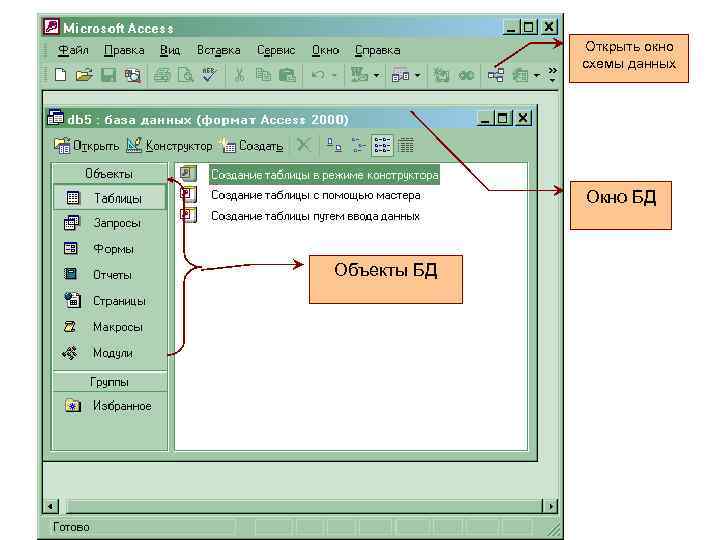Select Макросы in the objects list

click(x=109, y=327)
